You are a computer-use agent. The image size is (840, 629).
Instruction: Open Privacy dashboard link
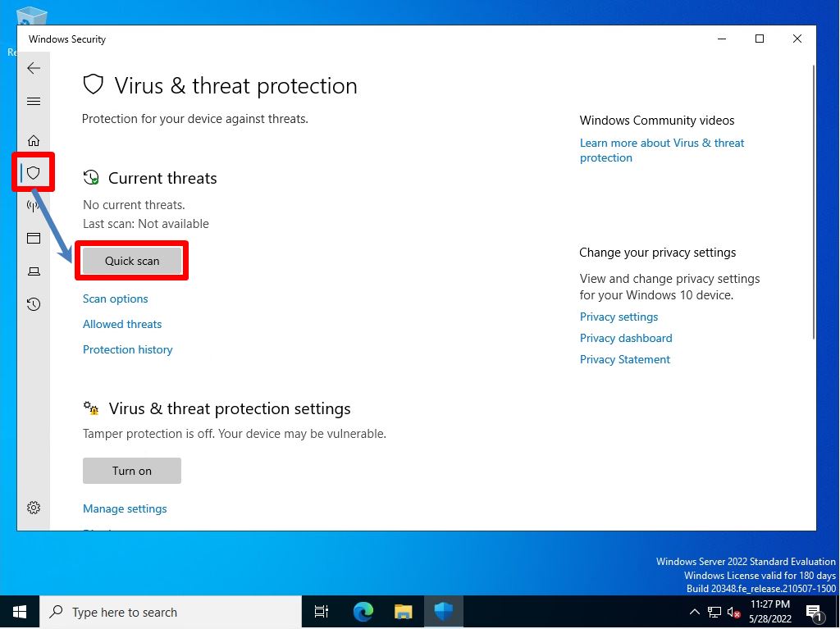(626, 338)
